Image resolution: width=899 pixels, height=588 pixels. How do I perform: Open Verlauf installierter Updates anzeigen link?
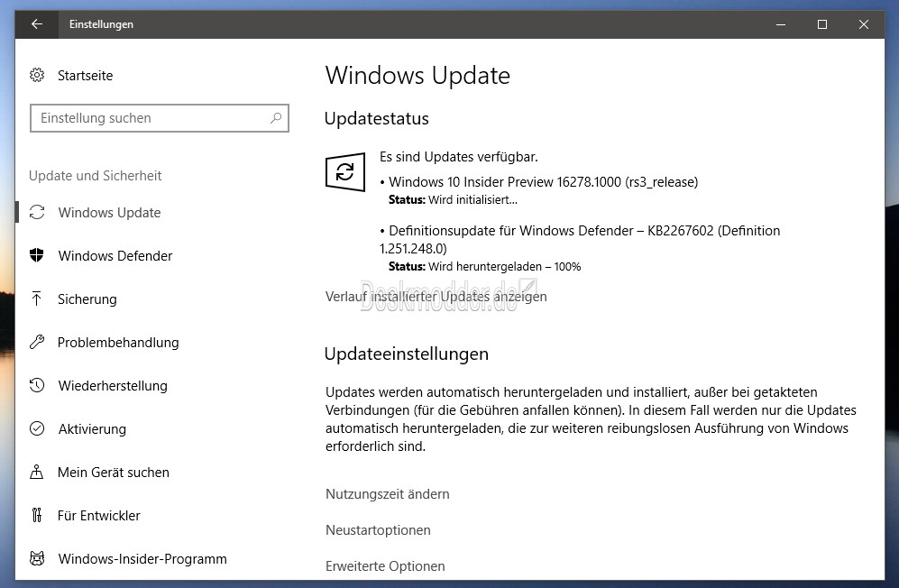click(436, 297)
